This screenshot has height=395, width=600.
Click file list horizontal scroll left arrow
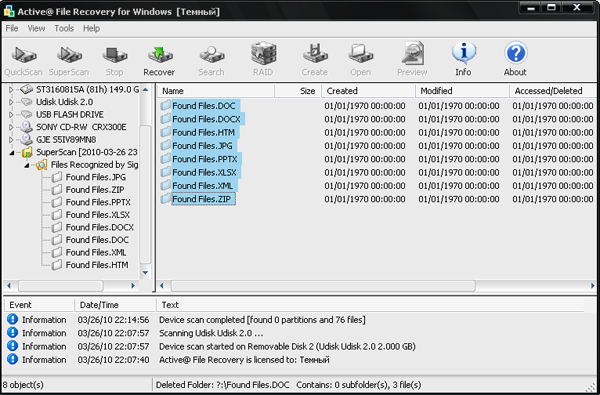point(161,286)
